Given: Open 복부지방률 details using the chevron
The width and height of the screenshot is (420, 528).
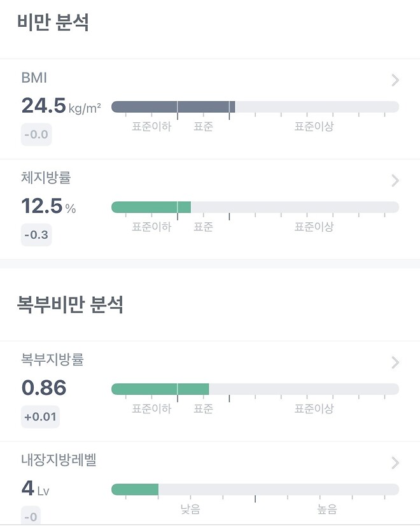Looking at the screenshot, I should pyautogui.click(x=395, y=362).
